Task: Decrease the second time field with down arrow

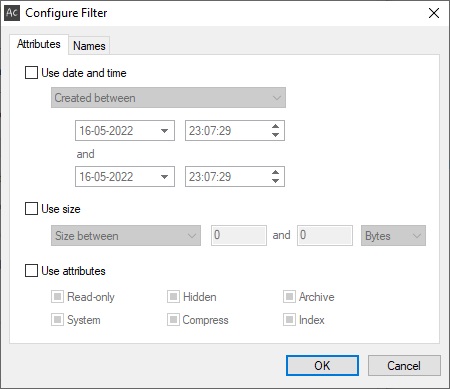Action: (275, 181)
